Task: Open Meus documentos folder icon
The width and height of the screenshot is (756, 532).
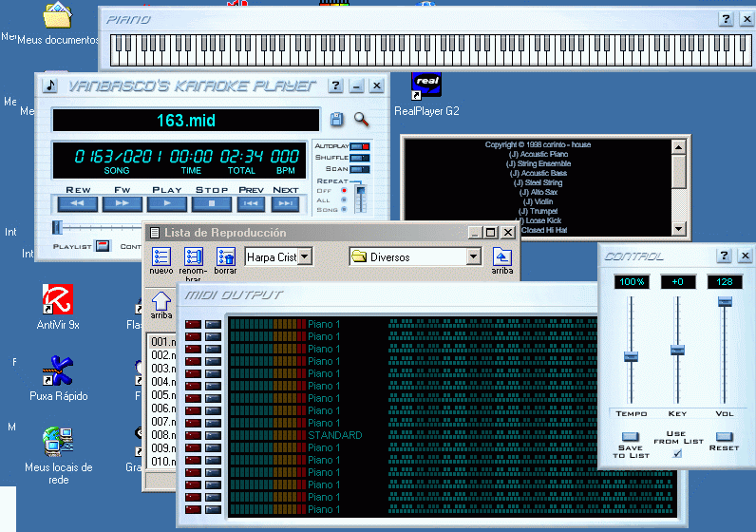Action: 57,23
